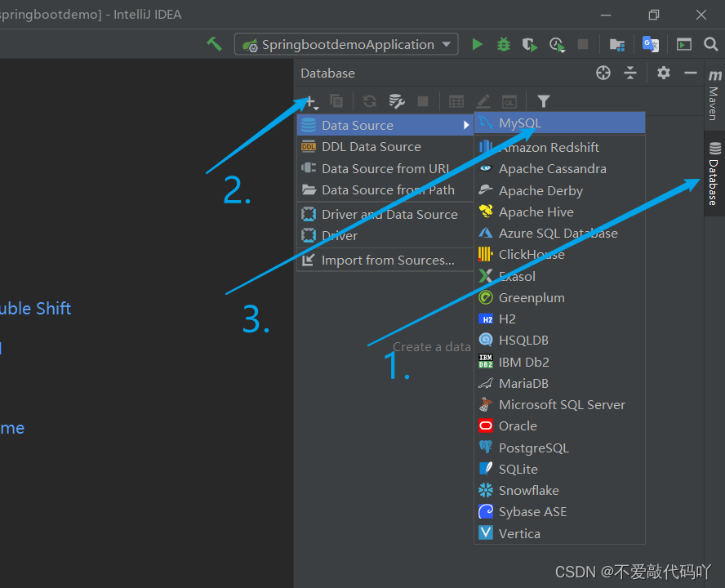
Task: Click the Filter funnel icon
Action: pyautogui.click(x=543, y=100)
